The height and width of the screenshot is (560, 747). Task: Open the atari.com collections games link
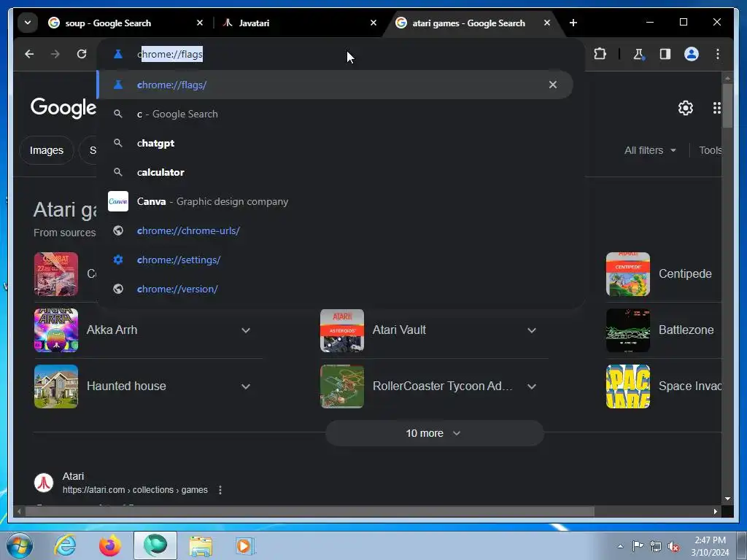point(135,490)
